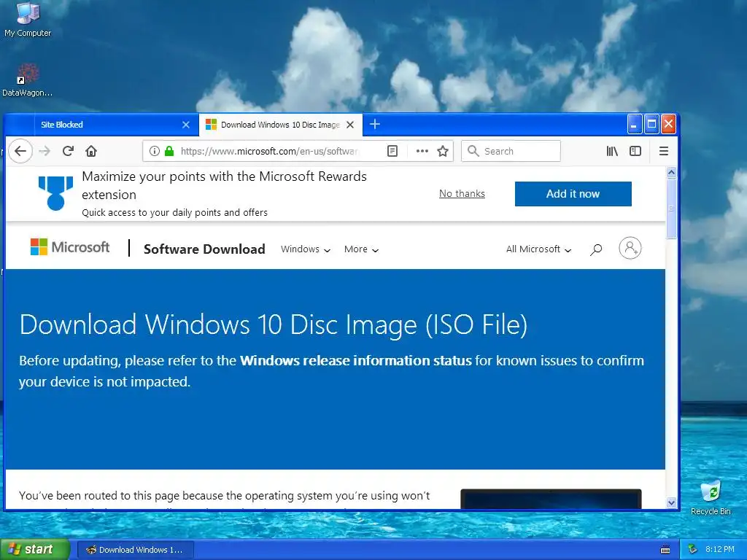Screen dimensions: 747x560
Task: Click the keyboard icon in the taskbar
Action: (x=665, y=550)
